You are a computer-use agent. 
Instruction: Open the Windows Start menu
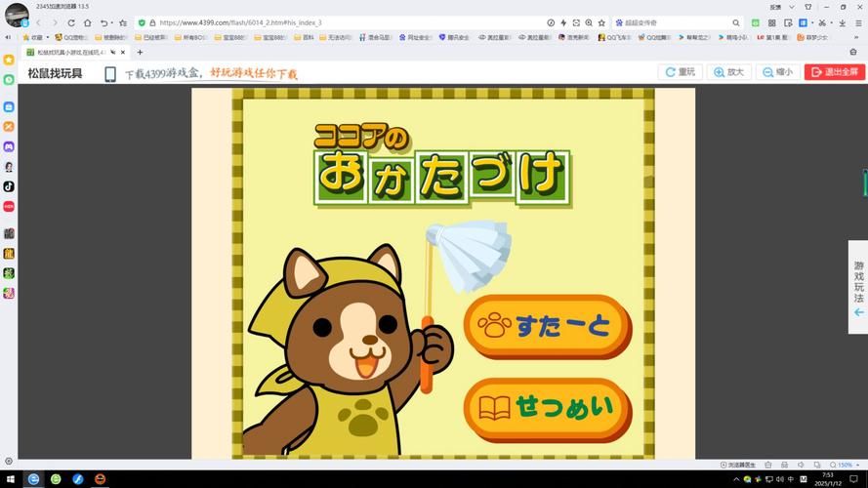(10, 479)
